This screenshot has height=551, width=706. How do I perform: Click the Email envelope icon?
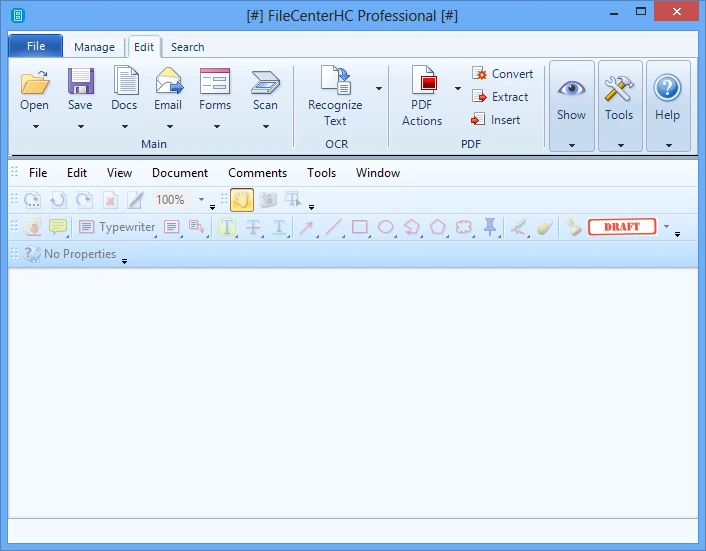pos(168,82)
